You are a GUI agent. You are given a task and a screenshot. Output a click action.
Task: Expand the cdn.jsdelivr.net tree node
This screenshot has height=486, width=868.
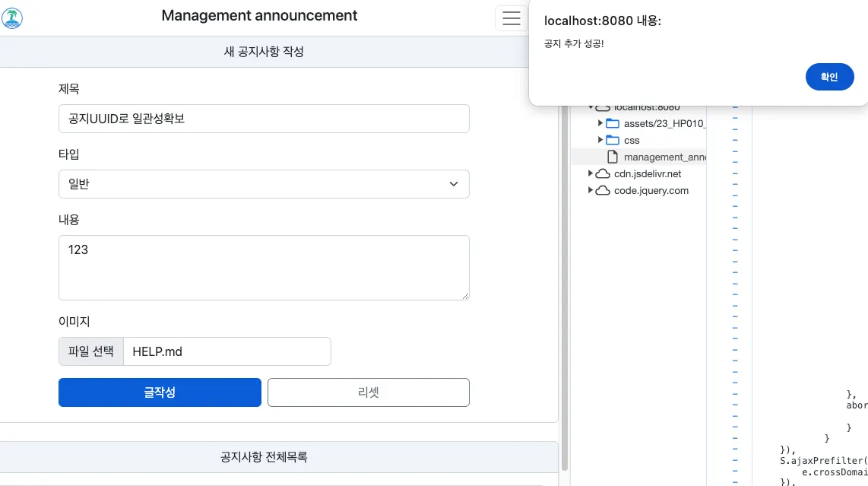pyautogui.click(x=590, y=173)
